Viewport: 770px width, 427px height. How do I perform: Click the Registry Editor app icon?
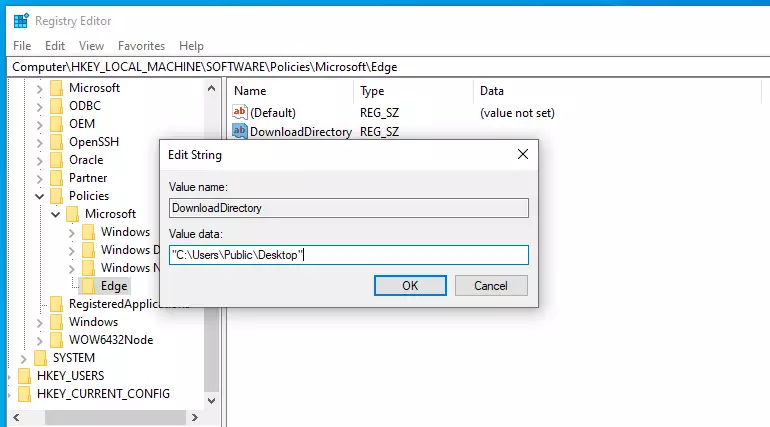pyautogui.click(x=21, y=21)
